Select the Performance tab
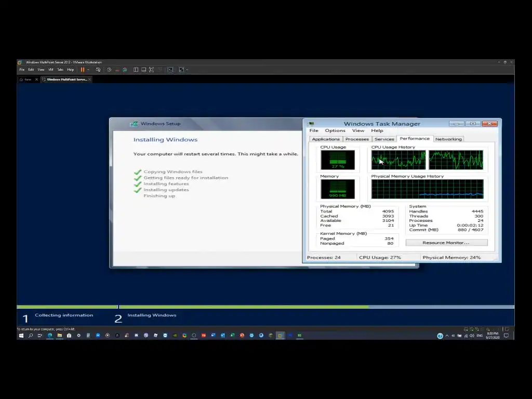 (415, 138)
